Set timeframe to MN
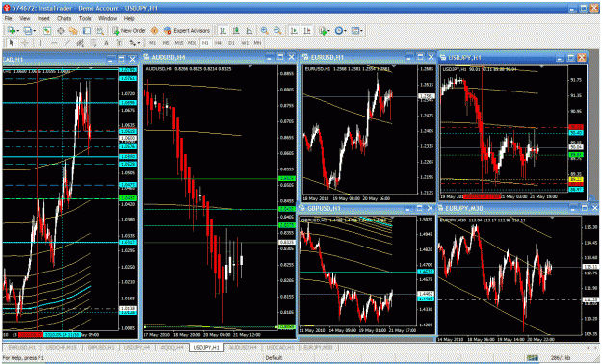 point(257,43)
